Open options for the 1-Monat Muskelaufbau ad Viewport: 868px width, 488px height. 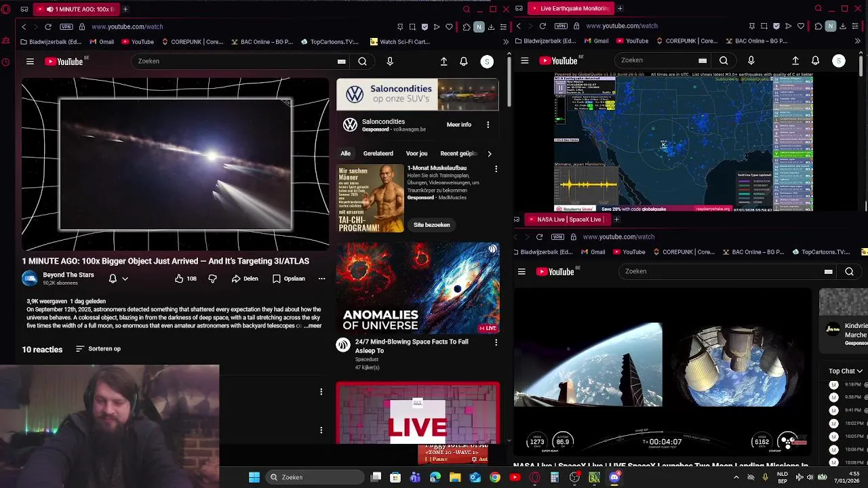pos(496,169)
